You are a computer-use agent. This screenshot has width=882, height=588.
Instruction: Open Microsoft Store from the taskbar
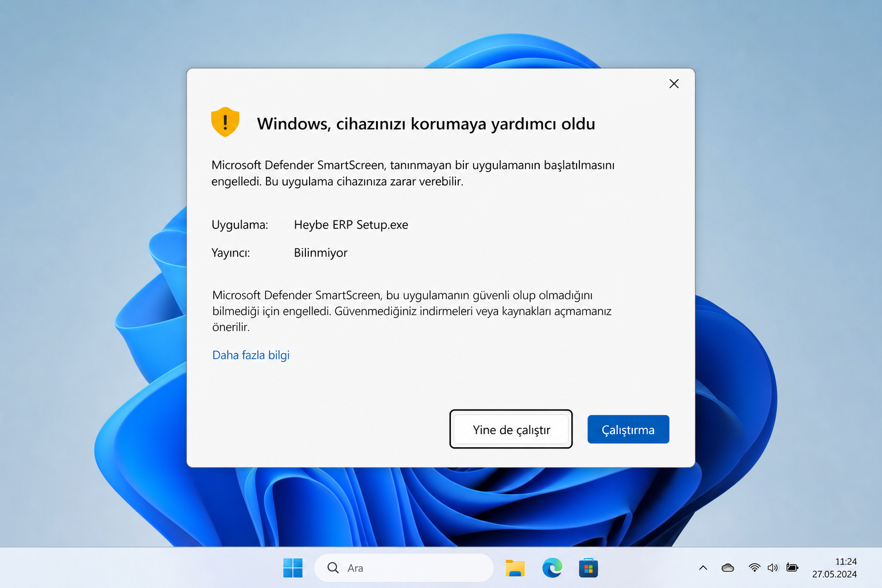589,568
